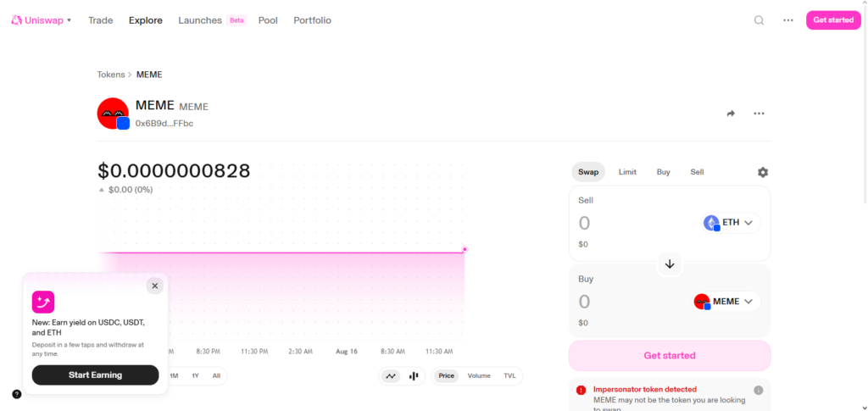Open the Pool menu
This screenshot has width=868, height=411.
point(268,20)
